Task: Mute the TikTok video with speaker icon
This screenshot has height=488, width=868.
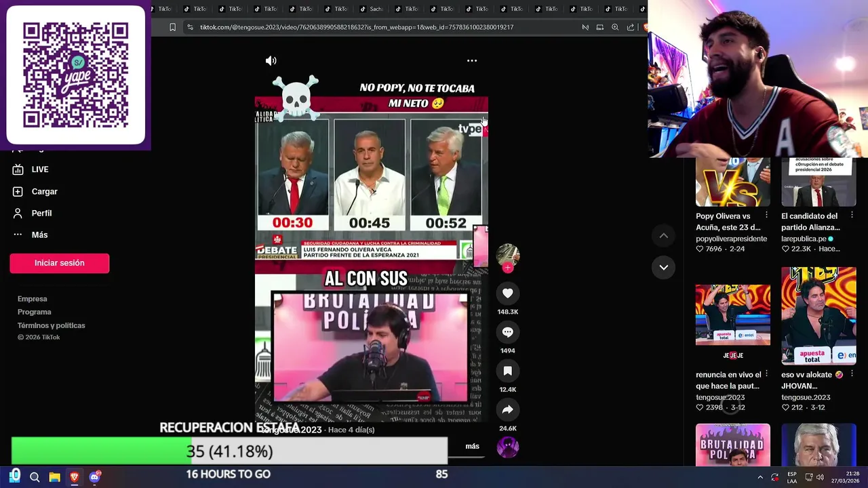Action: [271, 61]
